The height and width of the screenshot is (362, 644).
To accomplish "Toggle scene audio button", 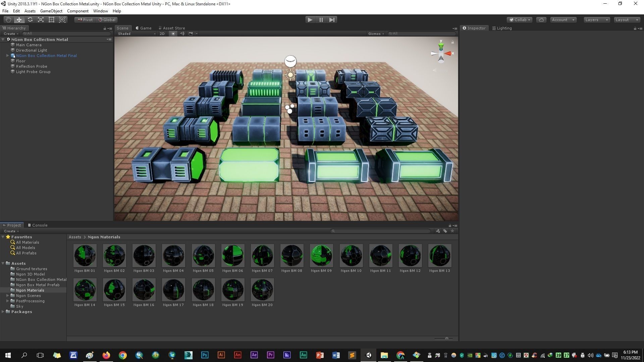I will pyautogui.click(x=182, y=34).
